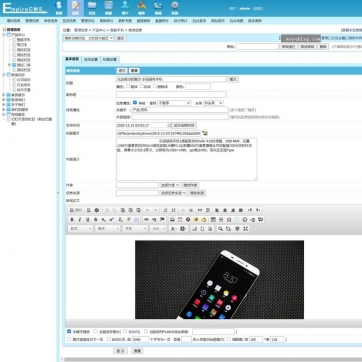
Task: Enable the first title attribute checkbox (bold)
Action: [x=128, y=86]
